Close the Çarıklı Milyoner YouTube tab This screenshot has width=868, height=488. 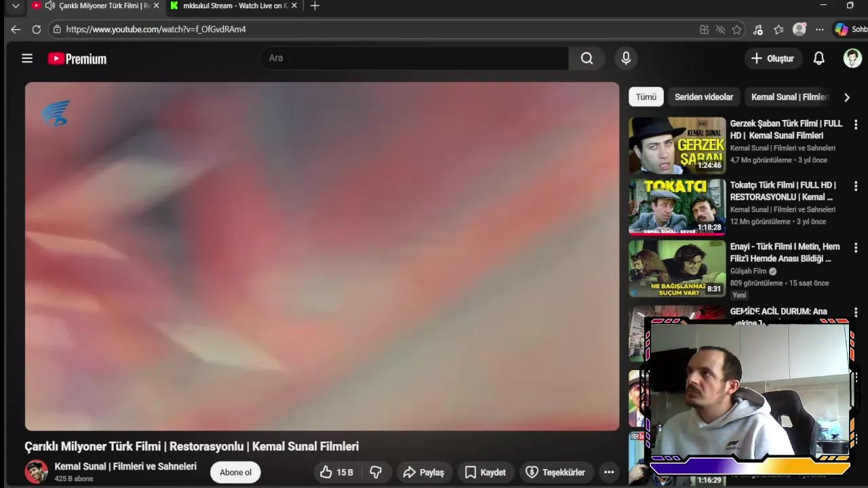click(156, 5)
